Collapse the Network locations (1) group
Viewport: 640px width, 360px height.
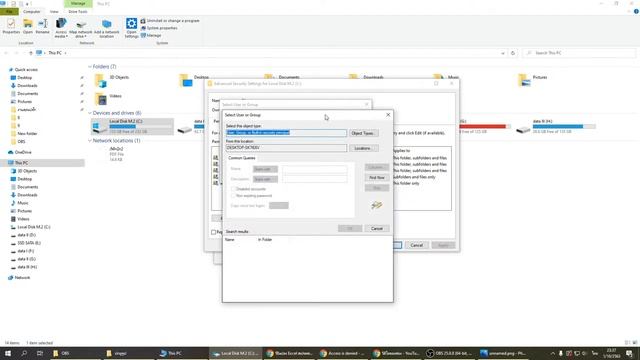[x=90, y=140]
